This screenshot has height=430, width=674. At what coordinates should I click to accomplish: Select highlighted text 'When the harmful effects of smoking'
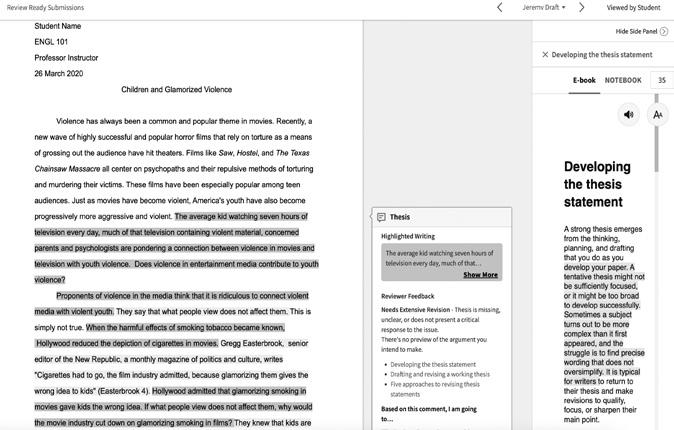(x=185, y=328)
